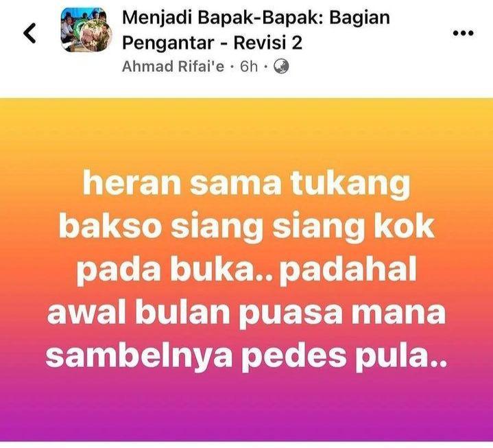Viewport: 493px width, 448px height.
Task: Open group title 'Menjadi Bapak-Bapak: Bagian'
Action: [256, 18]
